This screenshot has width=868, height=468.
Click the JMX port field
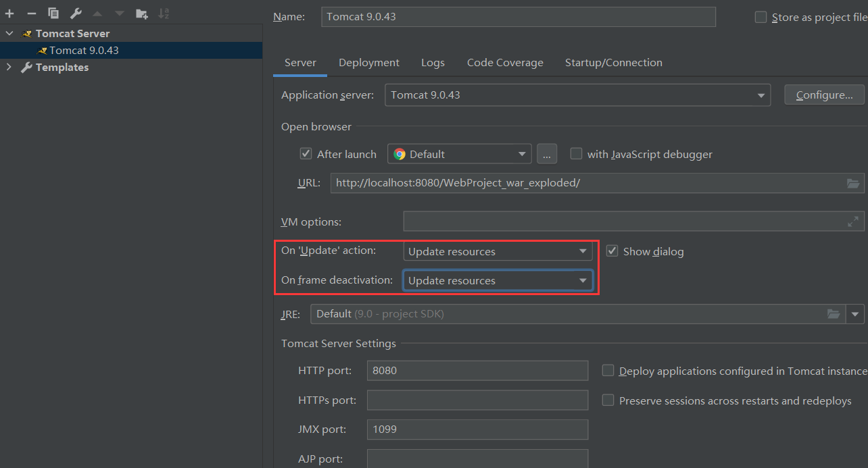(477, 430)
